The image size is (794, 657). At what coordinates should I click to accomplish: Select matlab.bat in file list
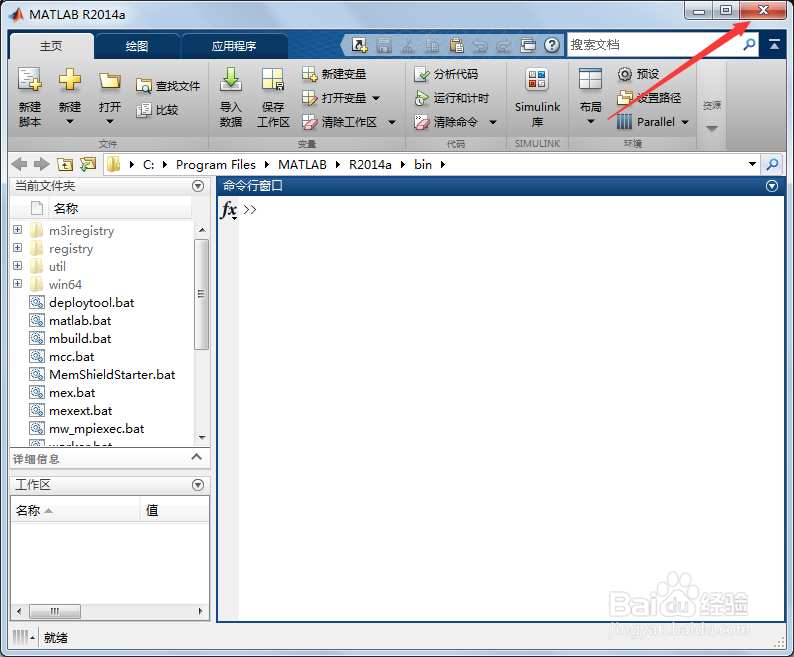[80, 321]
